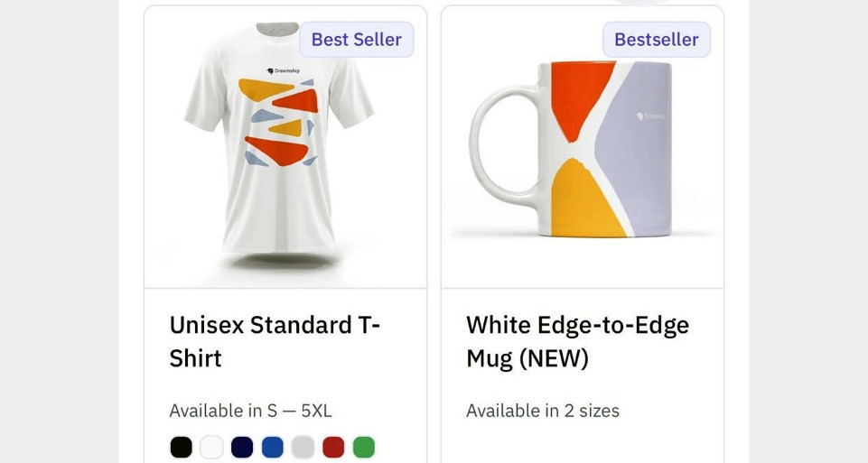This screenshot has height=463, width=868.
Task: Click the Available in 2 sizes text
Action: click(543, 411)
